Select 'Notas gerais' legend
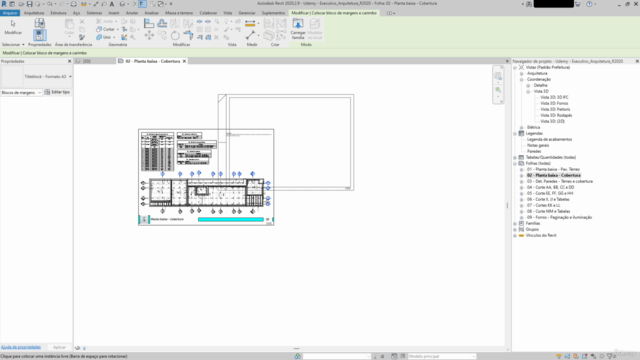 point(538,146)
